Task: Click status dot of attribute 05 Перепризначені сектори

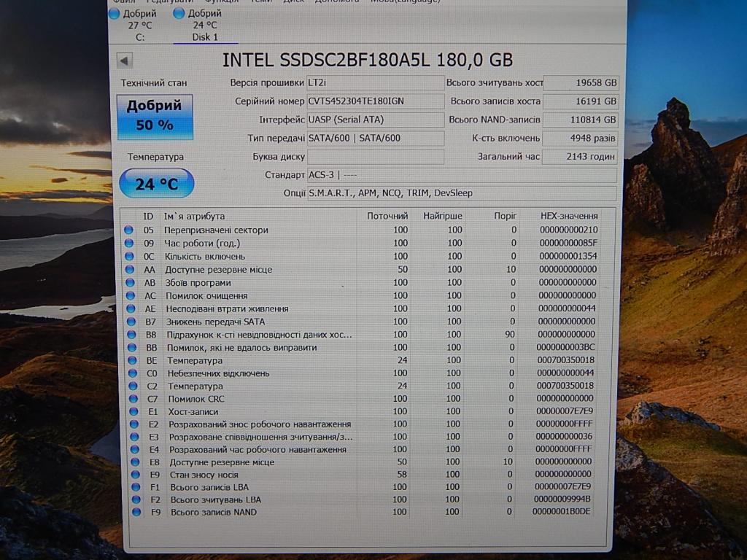Action: point(128,230)
